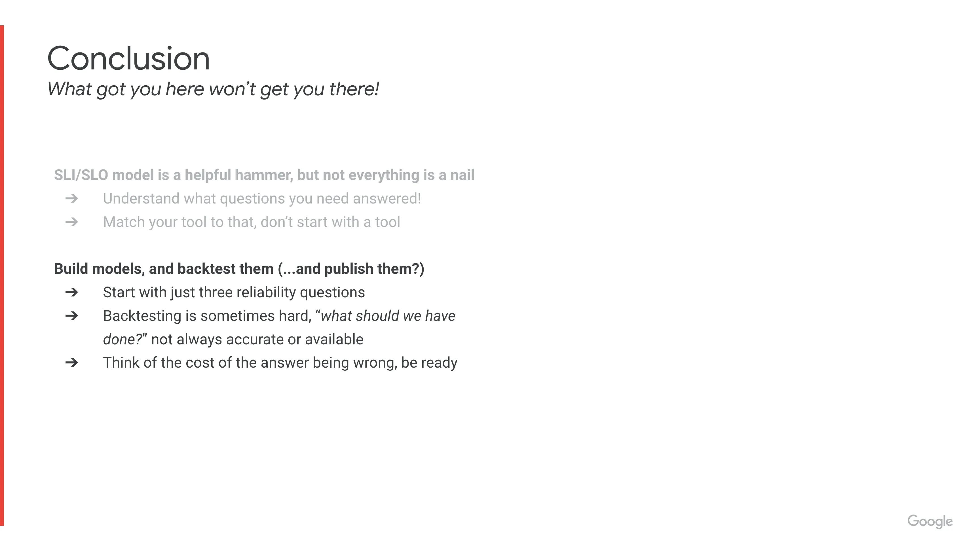Click the text "Backtesting is sometimes hard"

(x=207, y=316)
